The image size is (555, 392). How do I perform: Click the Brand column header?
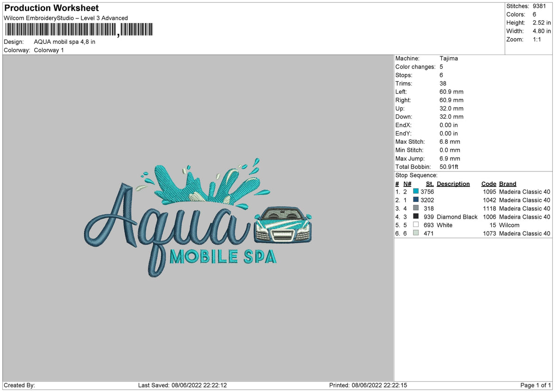coord(507,184)
